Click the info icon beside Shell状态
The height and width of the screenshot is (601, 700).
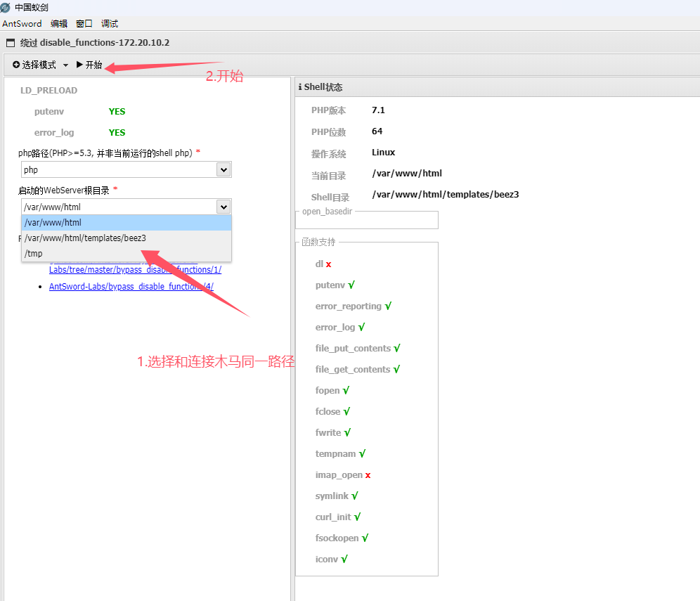click(x=300, y=87)
